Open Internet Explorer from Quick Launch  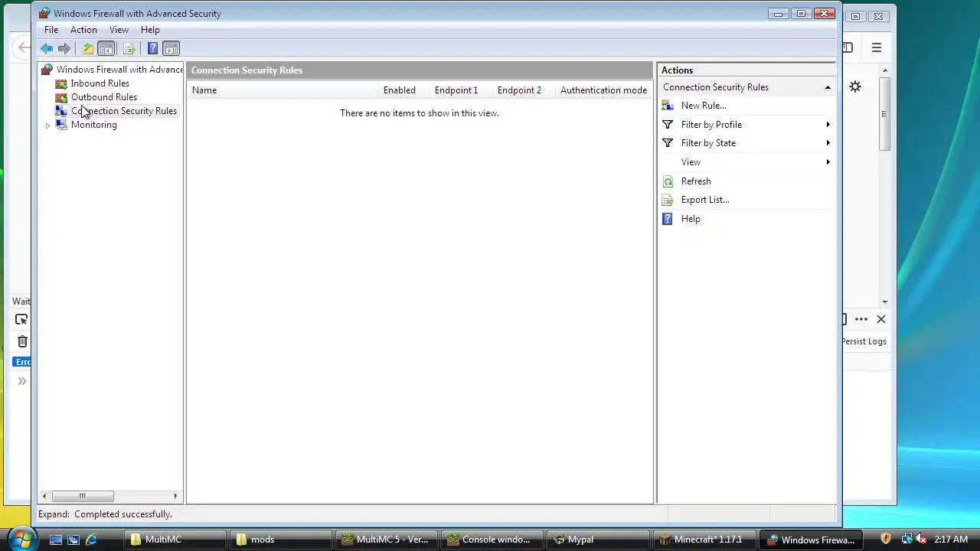92,540
